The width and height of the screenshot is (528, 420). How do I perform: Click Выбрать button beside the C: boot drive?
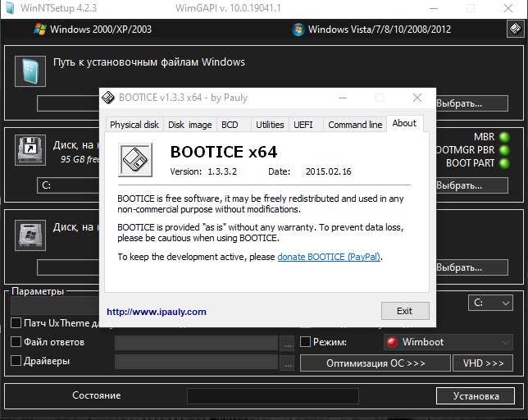click(x=471, y=185)
